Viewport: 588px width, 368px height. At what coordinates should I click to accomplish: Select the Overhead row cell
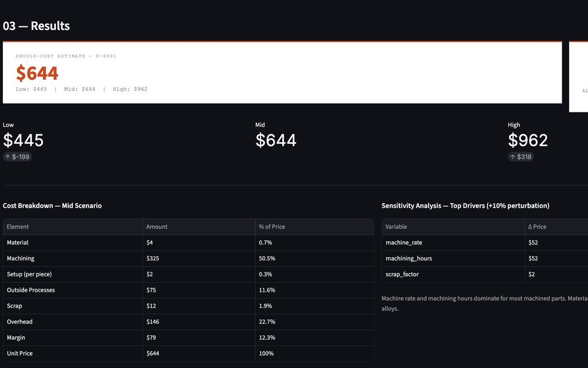pos(73,321)
